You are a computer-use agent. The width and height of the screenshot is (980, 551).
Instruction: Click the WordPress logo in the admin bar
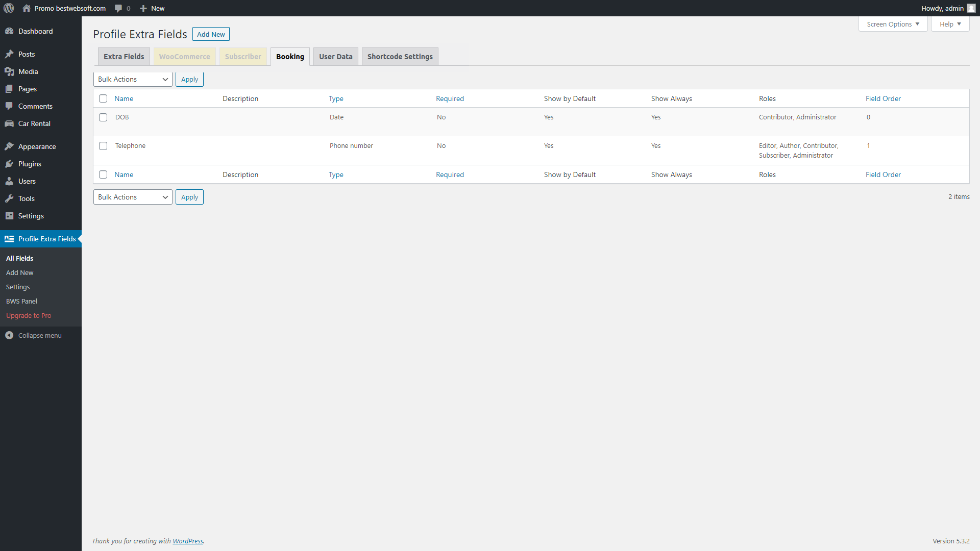(x=9, y=8)
